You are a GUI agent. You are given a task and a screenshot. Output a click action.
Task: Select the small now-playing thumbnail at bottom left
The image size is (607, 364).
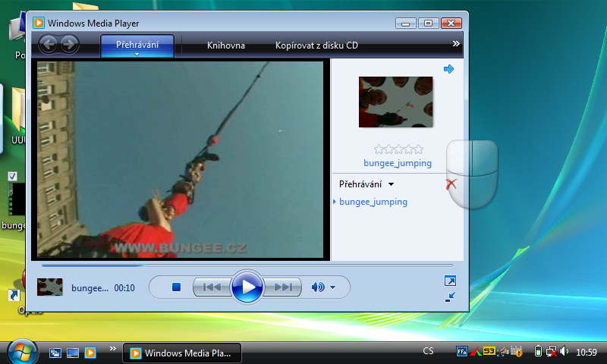pos(49,287)
